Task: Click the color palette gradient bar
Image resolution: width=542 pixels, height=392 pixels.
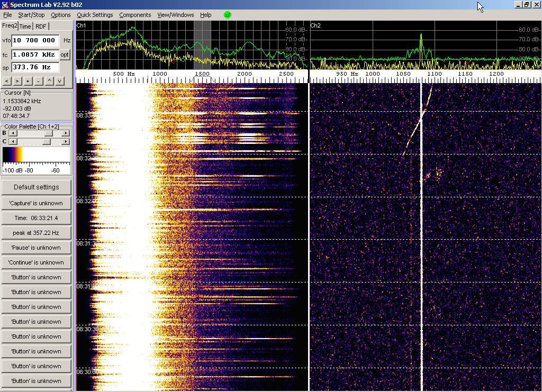Action: [x=36, y=156]
